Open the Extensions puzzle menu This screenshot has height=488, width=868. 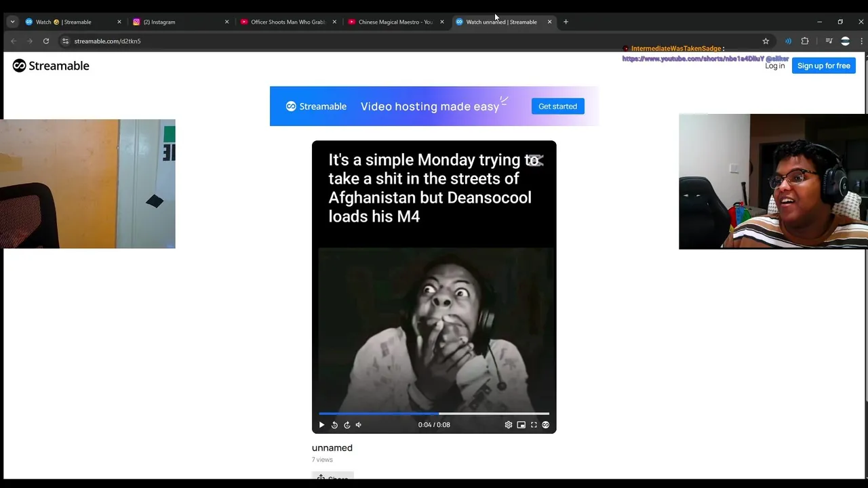click(x=805, y=41)
